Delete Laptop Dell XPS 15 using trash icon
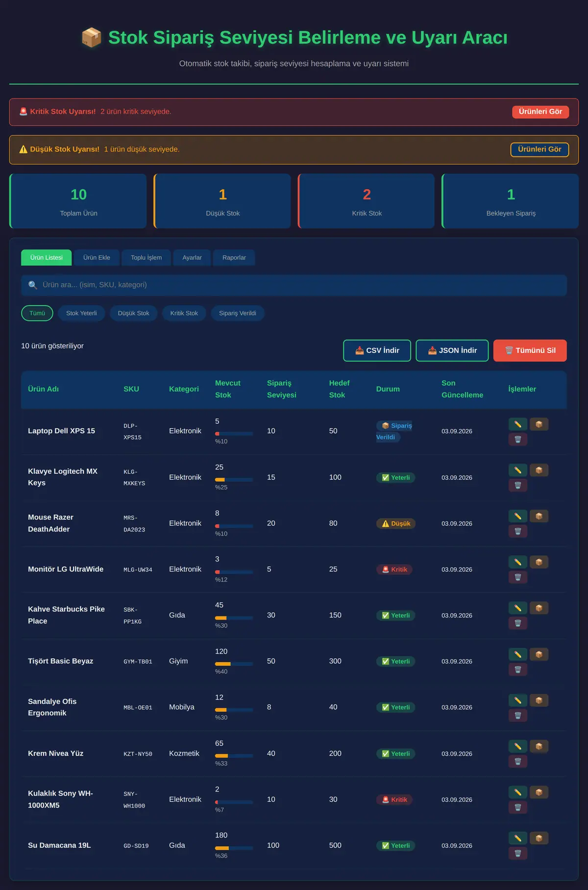The image size is (588, 890). click(518, 439)
